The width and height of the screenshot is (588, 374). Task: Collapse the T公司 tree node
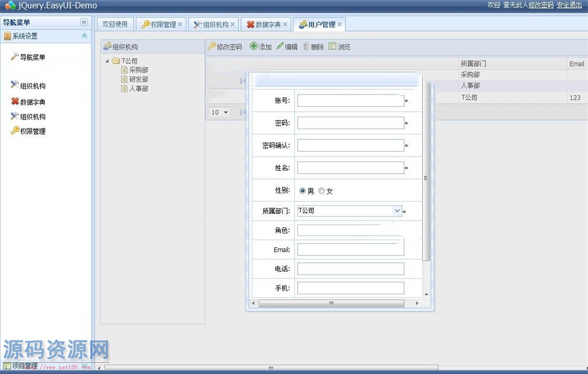pos(107,61)
